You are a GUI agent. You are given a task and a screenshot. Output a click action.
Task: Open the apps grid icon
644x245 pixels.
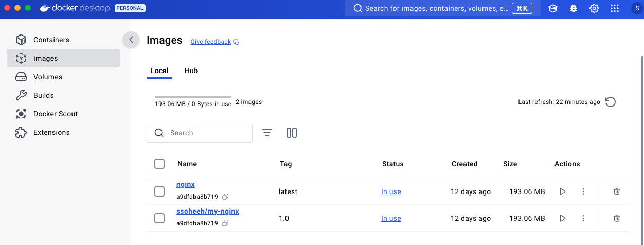615,8
